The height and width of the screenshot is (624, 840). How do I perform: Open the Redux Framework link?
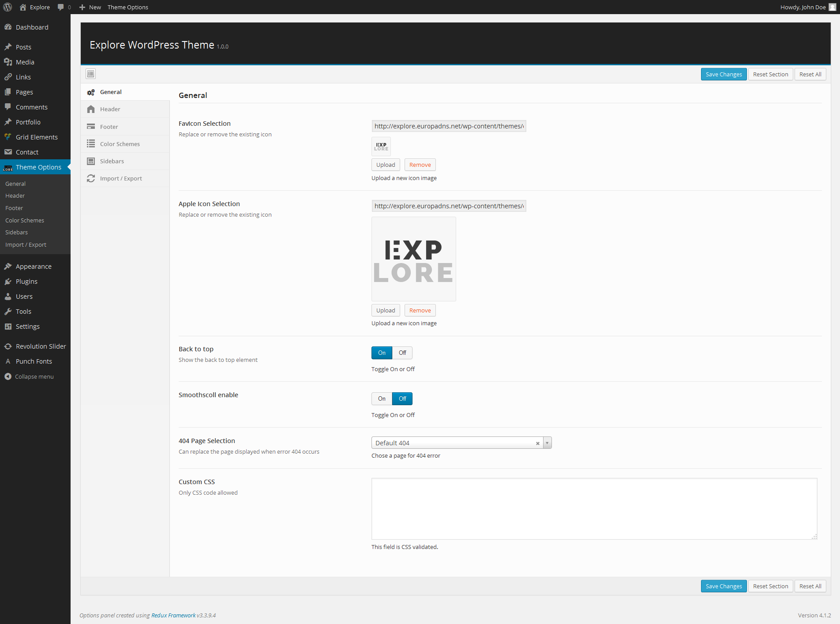173,615
